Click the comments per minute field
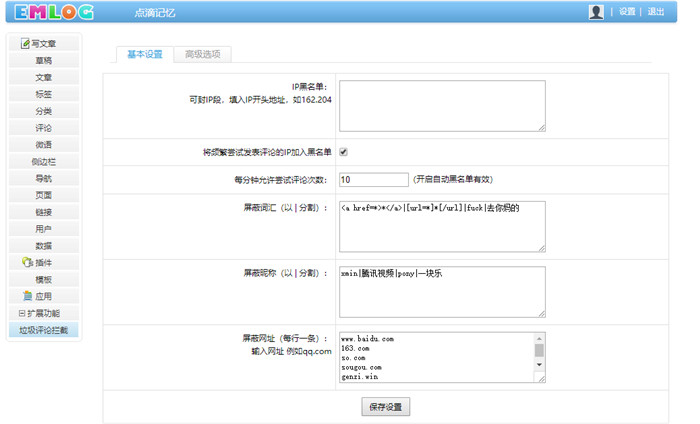The width and height of the screenshot is (700, 424). [x=374, y=179]
